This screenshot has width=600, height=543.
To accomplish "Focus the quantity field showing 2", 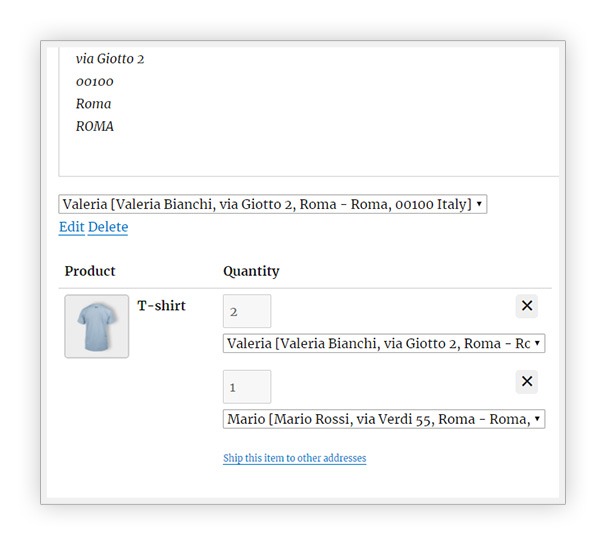I will pos(247,311).
